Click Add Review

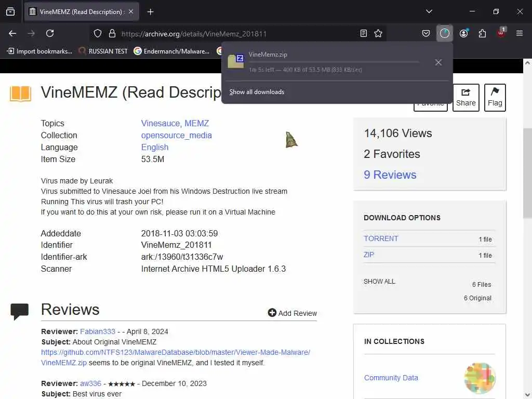(x=292, y=313)
